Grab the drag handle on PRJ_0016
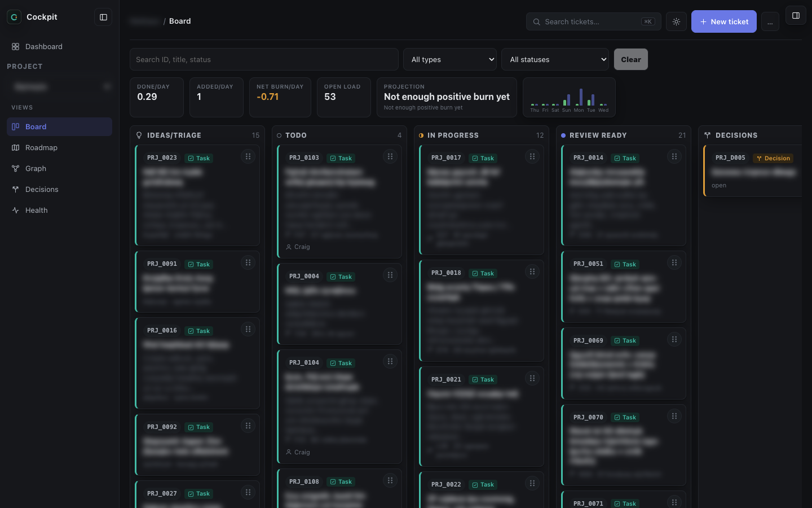This screenshot has width=812, height=508. tap(248, 329)
